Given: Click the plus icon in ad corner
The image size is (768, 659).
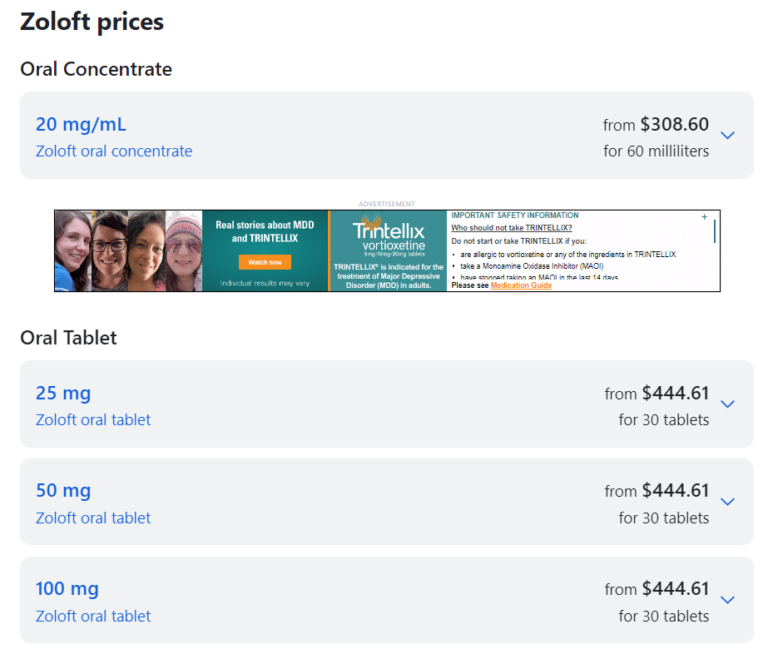Looking at the screenshot, I should (x=704, y=217).
